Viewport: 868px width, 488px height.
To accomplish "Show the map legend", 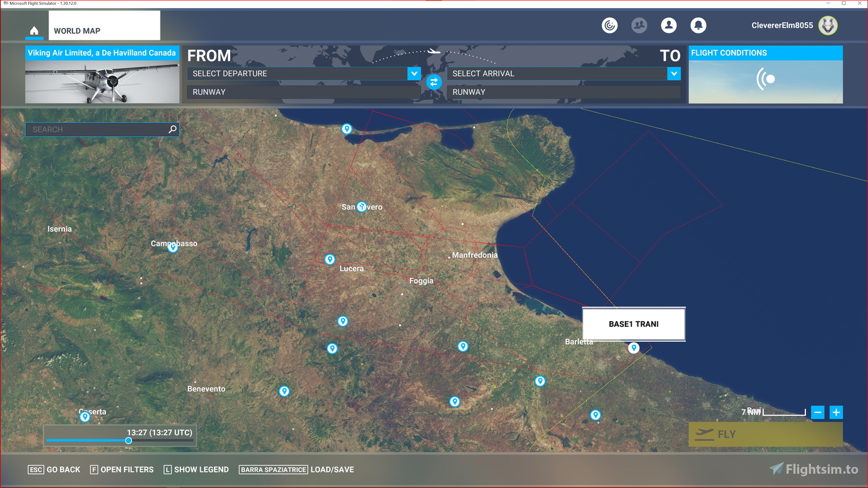I will tap(196, 469).
